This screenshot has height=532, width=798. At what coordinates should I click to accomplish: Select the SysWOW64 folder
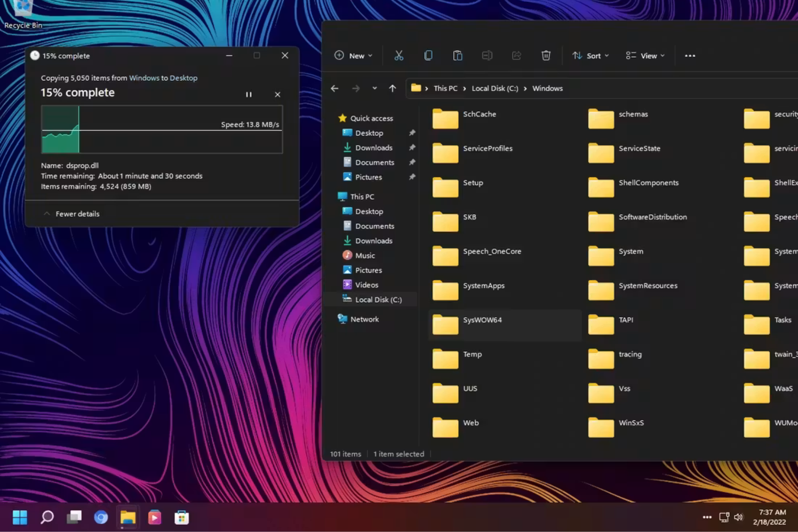[505, 325]
